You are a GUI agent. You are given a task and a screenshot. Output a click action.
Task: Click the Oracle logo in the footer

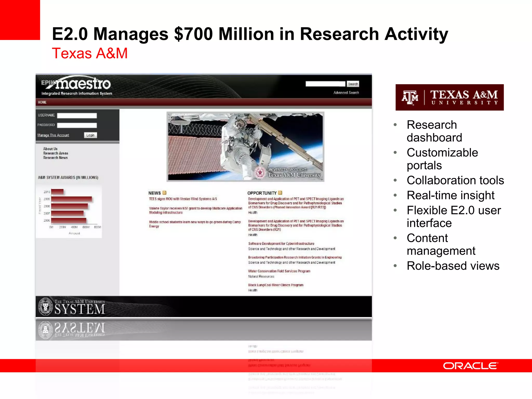(470, 366)
